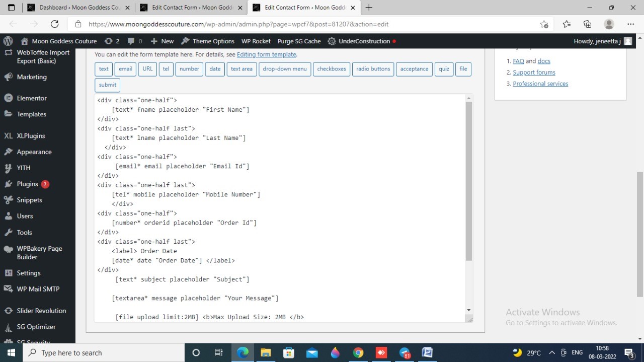Click Windows Start button
This screenshot has height=362, width=644.
[x=12, y=352]
